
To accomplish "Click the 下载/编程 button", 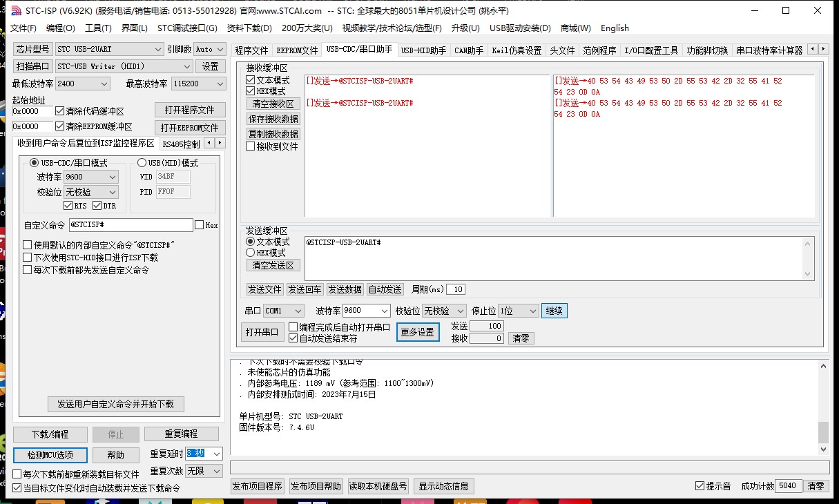I will click(50, 434).
